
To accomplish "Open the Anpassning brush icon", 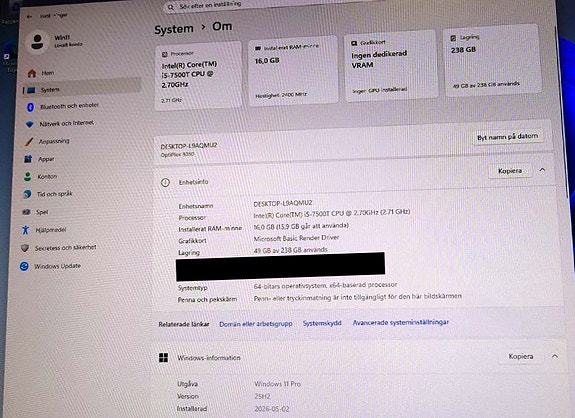I will (29, 142).
